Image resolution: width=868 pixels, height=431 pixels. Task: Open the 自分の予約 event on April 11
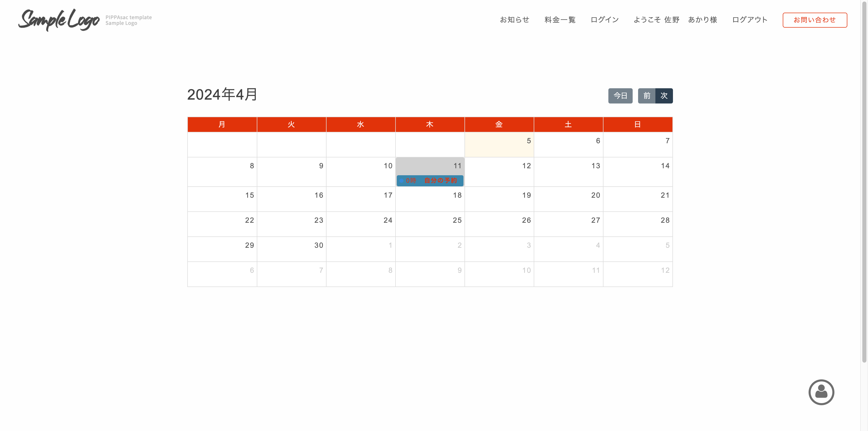(430, 180)
